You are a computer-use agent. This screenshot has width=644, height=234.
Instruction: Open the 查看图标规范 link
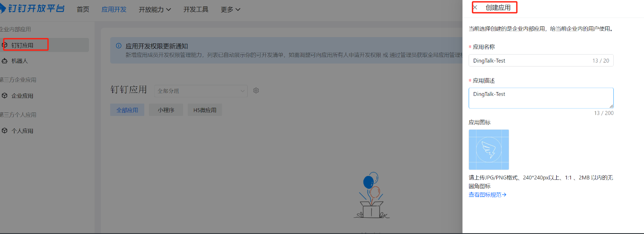point(487,195)
